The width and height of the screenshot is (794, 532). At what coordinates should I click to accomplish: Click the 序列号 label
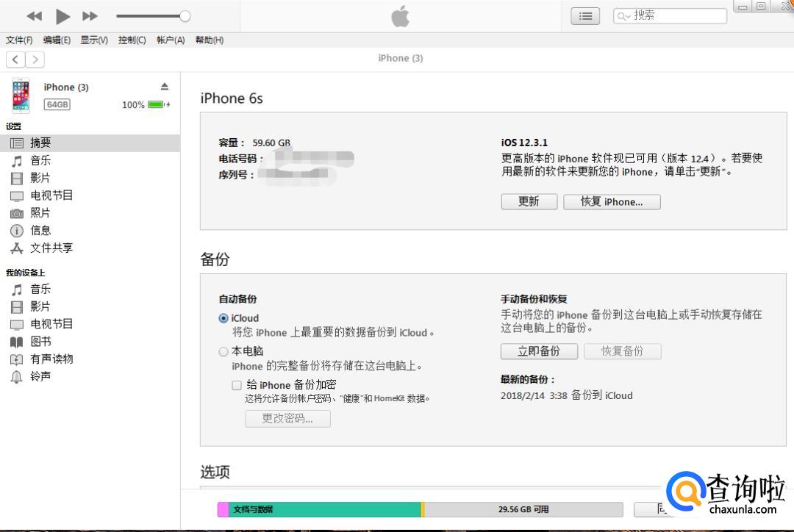[236, 175]
